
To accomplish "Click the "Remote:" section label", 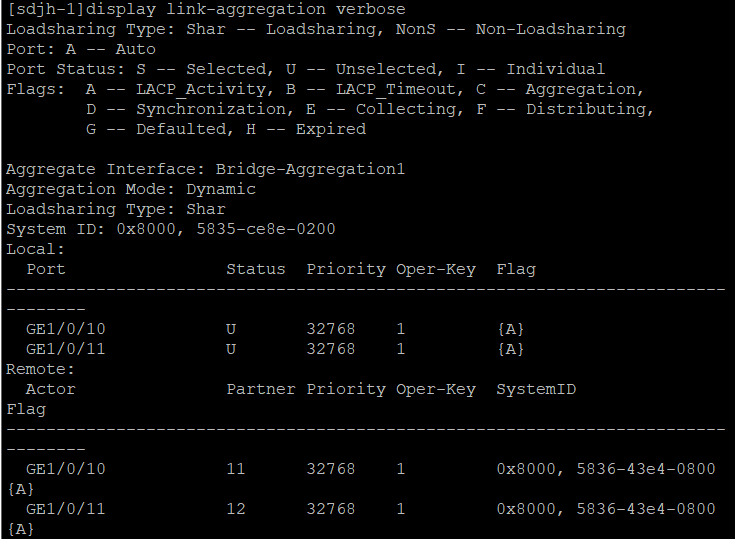I will tap(40, 369).
